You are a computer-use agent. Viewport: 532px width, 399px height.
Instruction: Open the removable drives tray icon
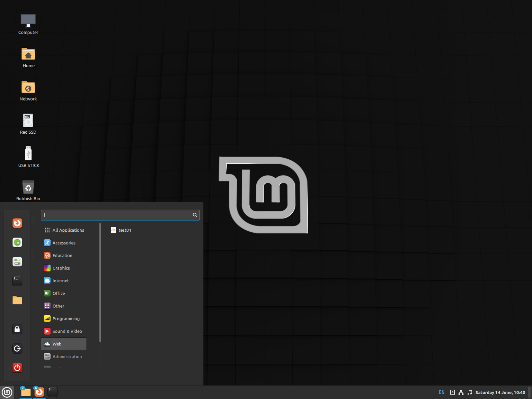point(452,392)
